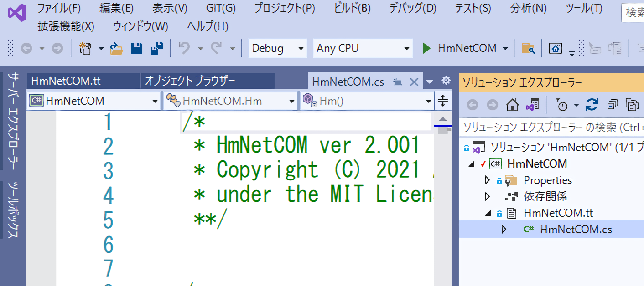
Task: Open the HmNetCOM project navigation dropdown
Action: [x=94, y=101]
